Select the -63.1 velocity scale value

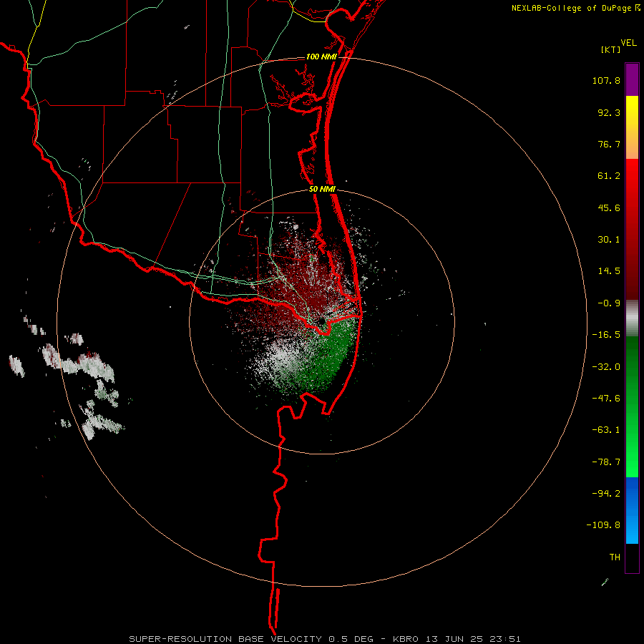coord(606,430)
